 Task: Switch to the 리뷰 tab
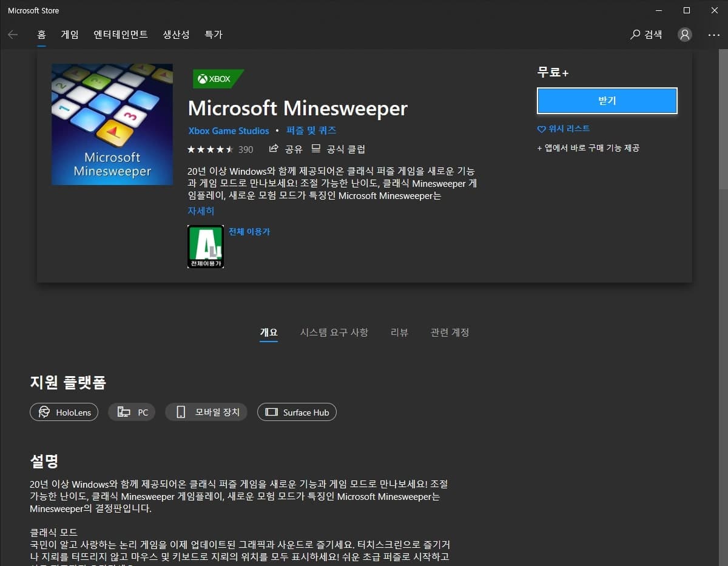(x=399, y=332)
